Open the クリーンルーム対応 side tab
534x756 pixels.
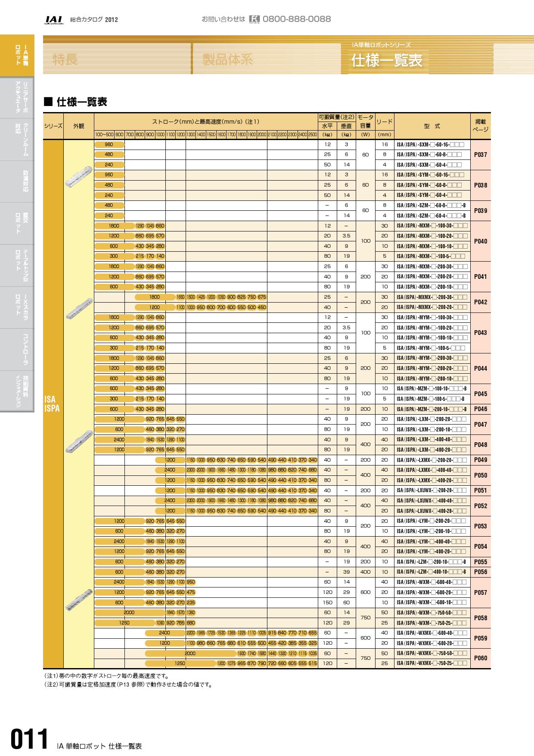point(17,139)
